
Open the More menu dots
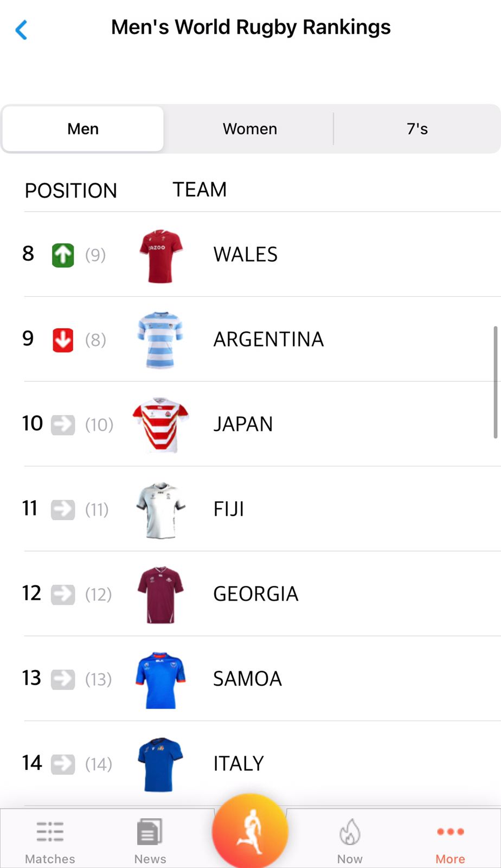point(450,832)
